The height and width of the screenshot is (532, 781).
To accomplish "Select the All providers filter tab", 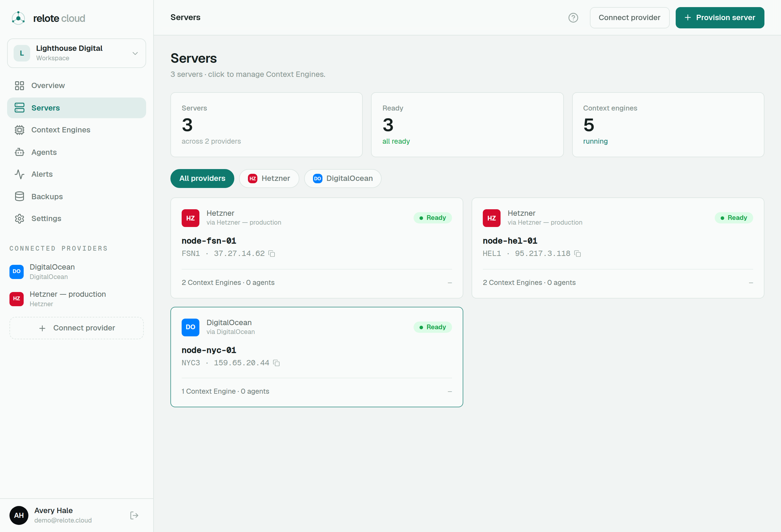I will pos(202,179).
